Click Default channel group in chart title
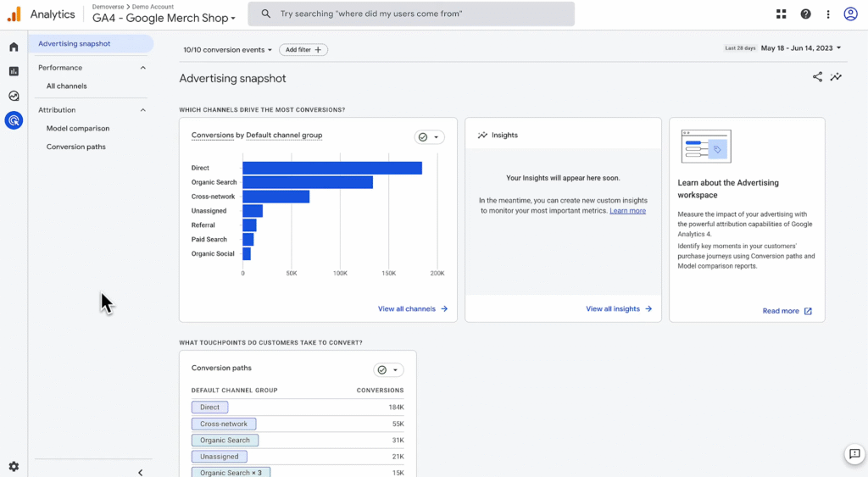868x477 pixels. coord(284,135)
